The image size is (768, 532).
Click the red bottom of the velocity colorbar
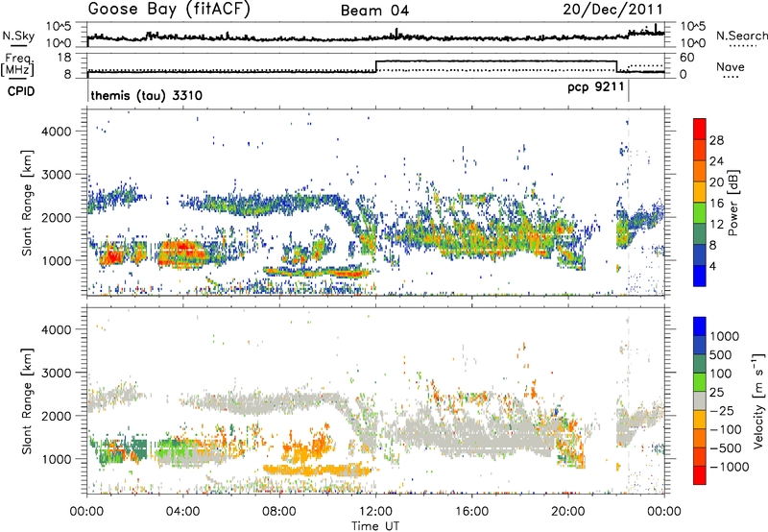tap(700, 475)
